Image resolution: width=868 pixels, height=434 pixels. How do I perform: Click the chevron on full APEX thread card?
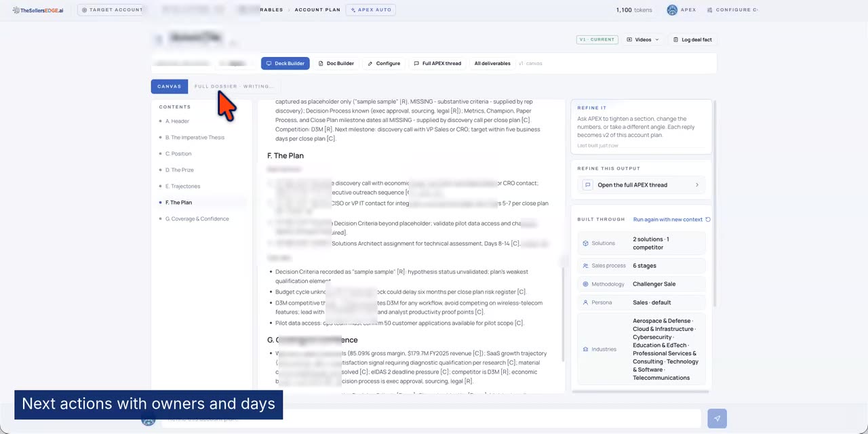[x=696, y=184]
